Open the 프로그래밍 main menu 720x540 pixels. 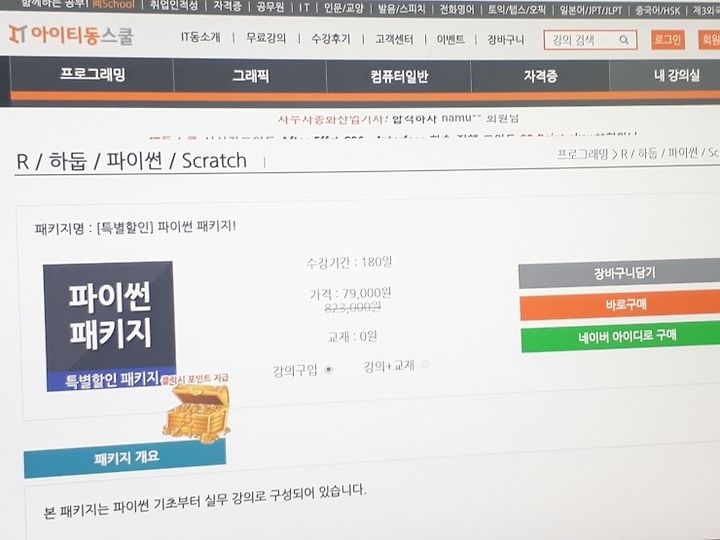point(93,74)
